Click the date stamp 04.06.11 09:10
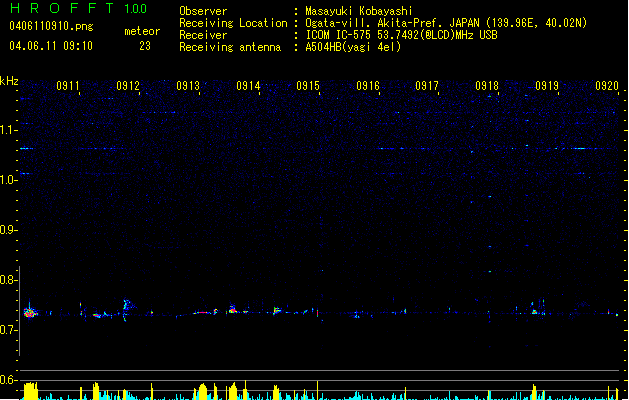Viewport: 629px width, 400px height. pyautogui.click(x=51, y=46)
